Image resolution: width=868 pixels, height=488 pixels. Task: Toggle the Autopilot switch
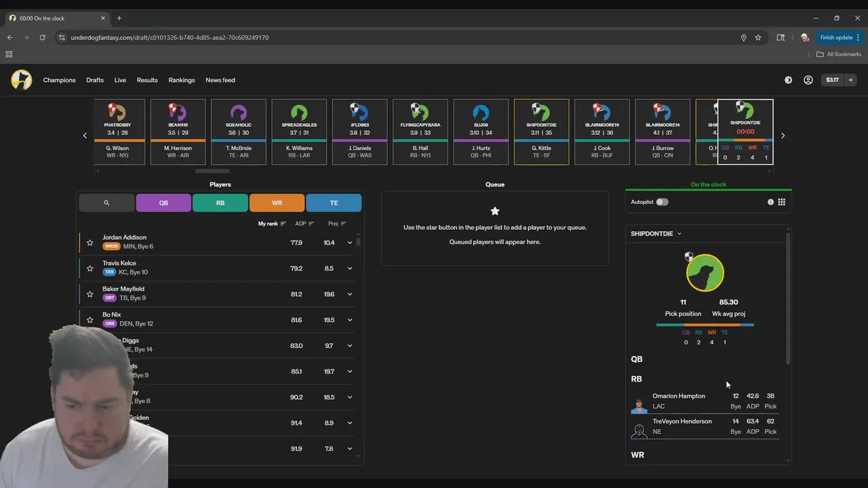click(662, 202)
